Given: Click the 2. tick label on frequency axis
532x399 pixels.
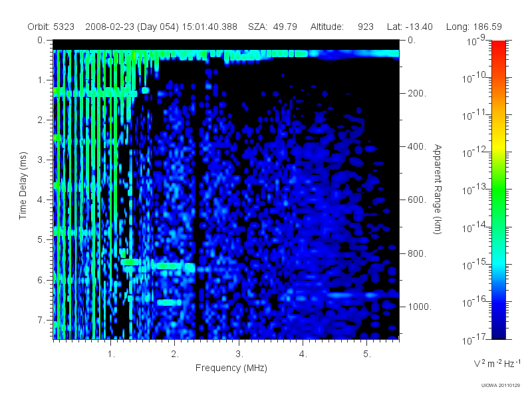Looking at the screenshot, I should [175, 354].
